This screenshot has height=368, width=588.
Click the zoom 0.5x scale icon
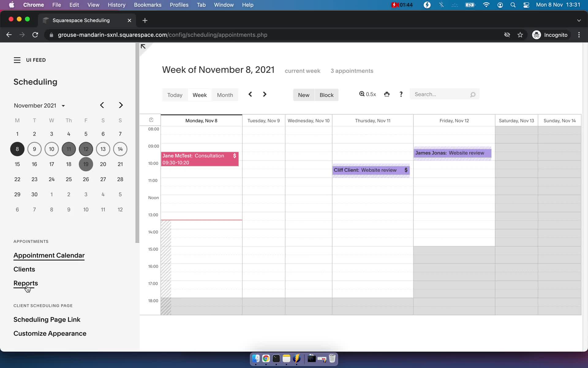[367, 94]
